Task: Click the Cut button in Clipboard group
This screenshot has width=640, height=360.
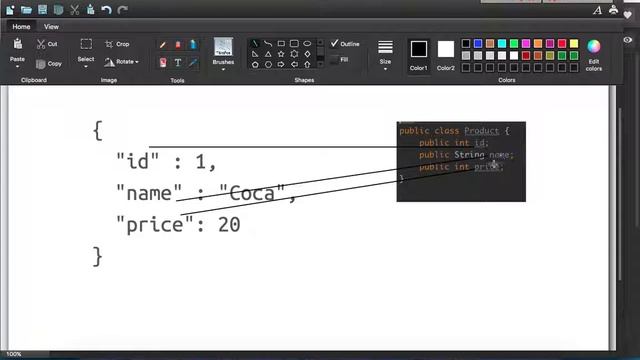Action: [47, 44]
